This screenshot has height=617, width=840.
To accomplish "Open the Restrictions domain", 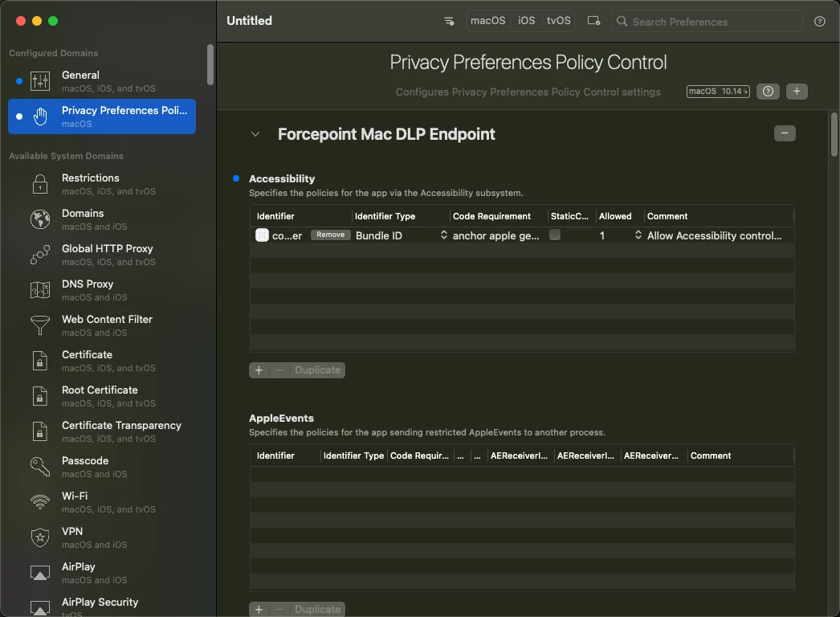I will pos(102,184).
